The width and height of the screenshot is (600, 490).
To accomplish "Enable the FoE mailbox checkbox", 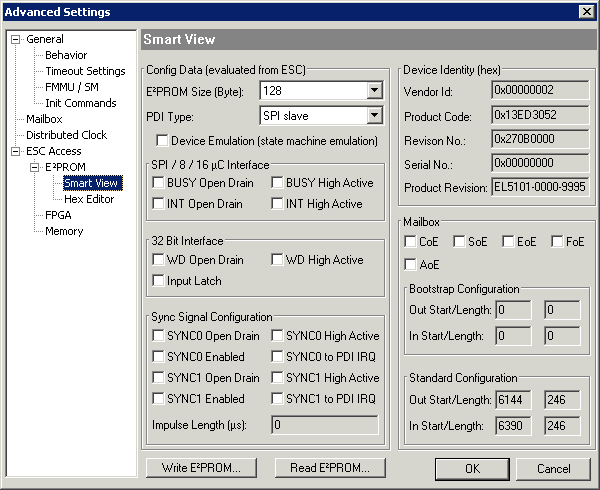I will pyautogui.click(x=557, y=242).
